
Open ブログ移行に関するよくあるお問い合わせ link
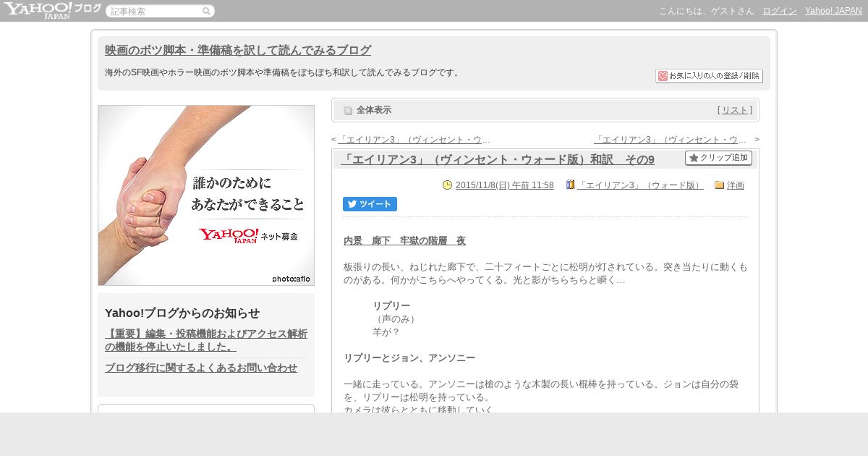pos(201,368)
